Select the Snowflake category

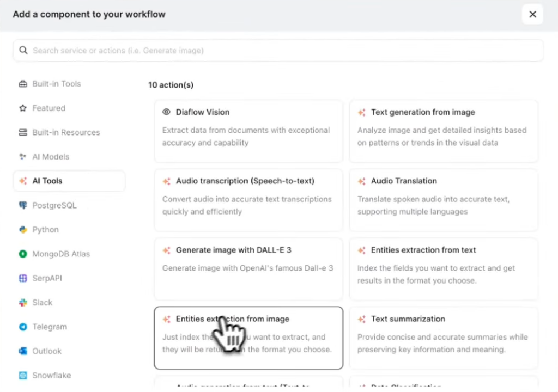point(69,375)
